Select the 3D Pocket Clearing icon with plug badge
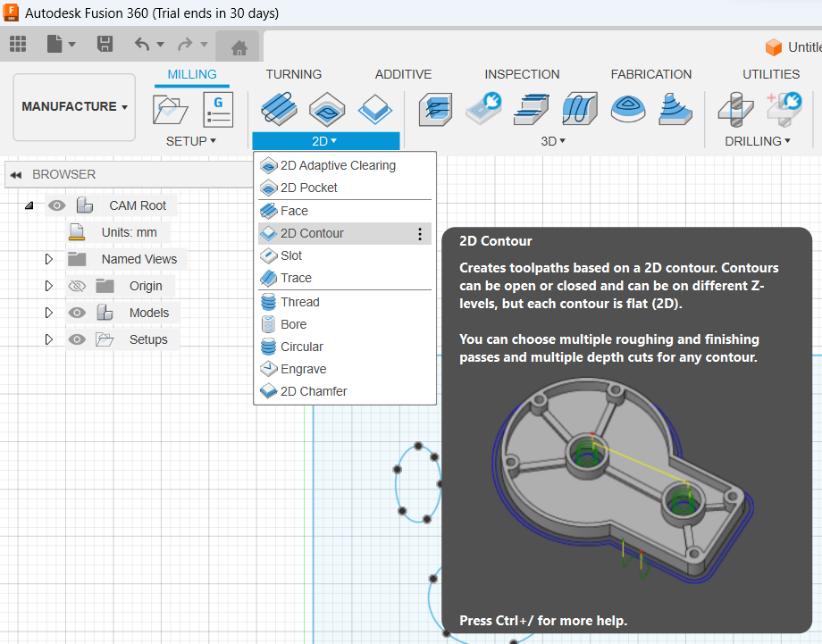This screenshot has height=644, width=822. (483, 108)
